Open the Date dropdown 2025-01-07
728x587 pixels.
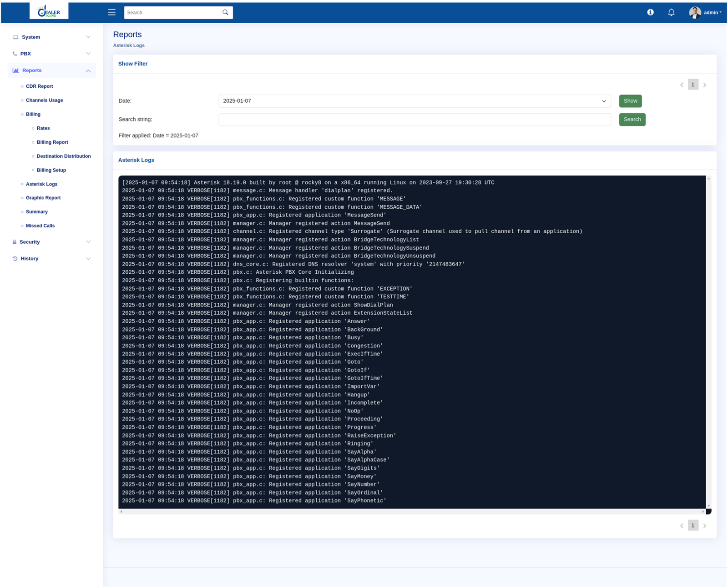point(415,101)
